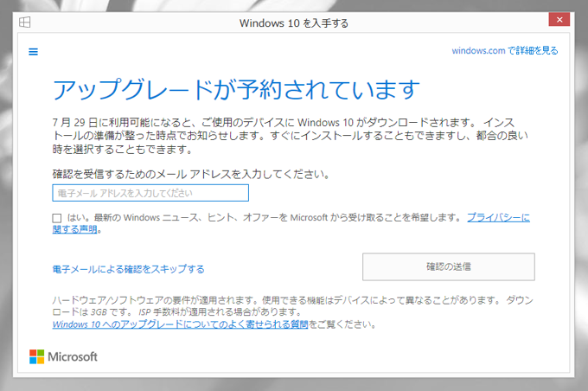Close the Windows 10 を入手する window

(559, 20)
